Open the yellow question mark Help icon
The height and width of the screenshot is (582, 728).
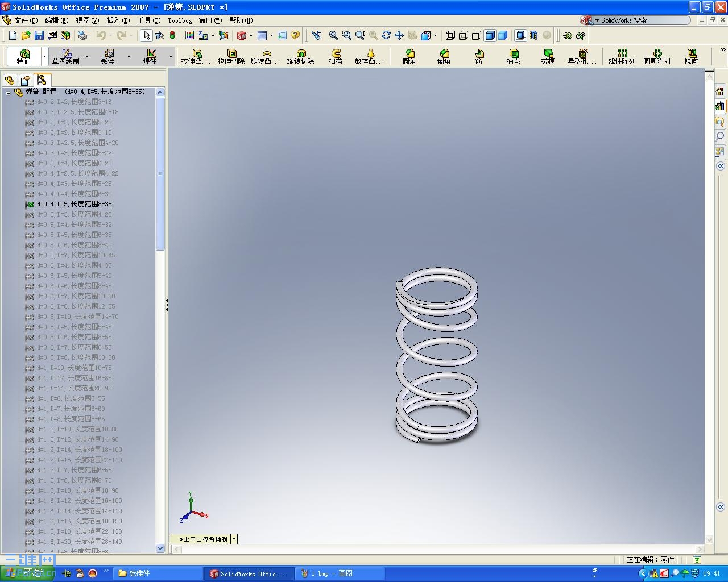[295, 35]
